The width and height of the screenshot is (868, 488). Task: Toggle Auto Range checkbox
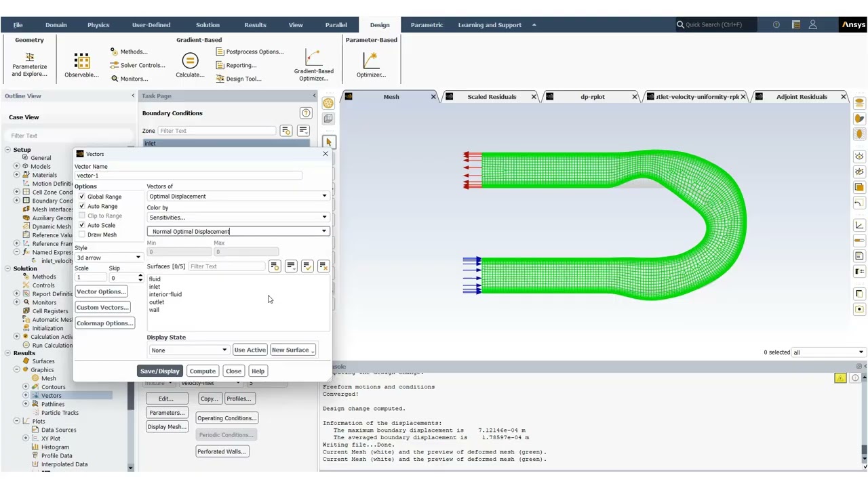click(x=82, y=206)
